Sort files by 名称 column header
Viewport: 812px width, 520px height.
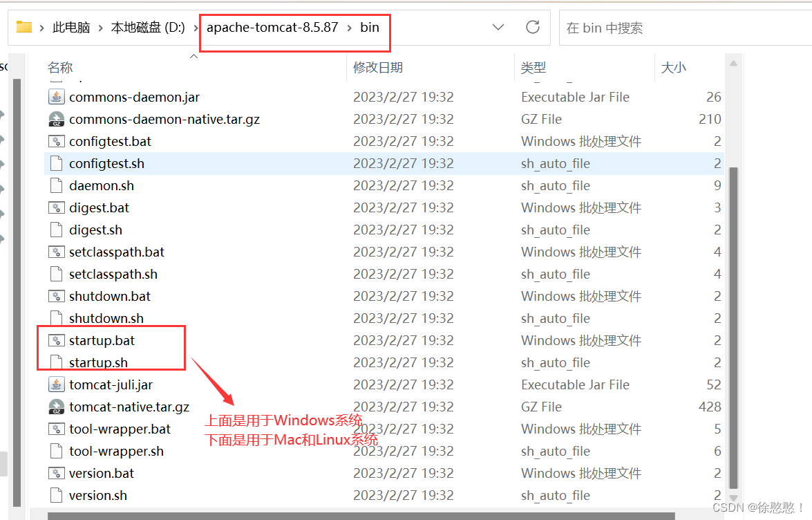click(x=60, y=67)
